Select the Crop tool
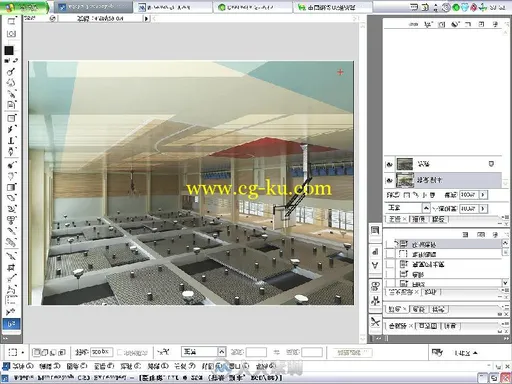This screenshot has height=384, width=512. click(11, 267)
